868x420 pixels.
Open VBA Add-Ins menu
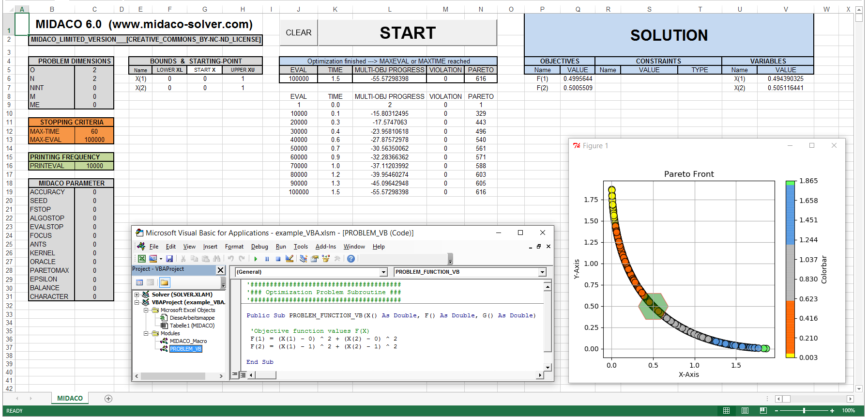326,247
